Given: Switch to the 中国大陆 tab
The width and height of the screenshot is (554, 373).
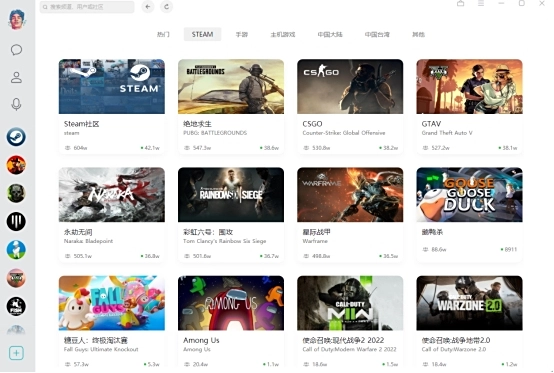Looking at the screenshot, I should tap(330, 34).
